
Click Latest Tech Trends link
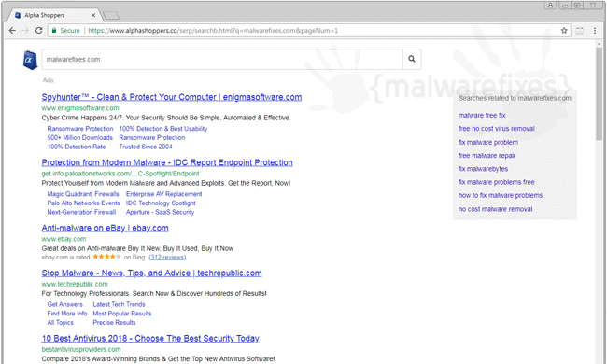click(x=119, y=304)
